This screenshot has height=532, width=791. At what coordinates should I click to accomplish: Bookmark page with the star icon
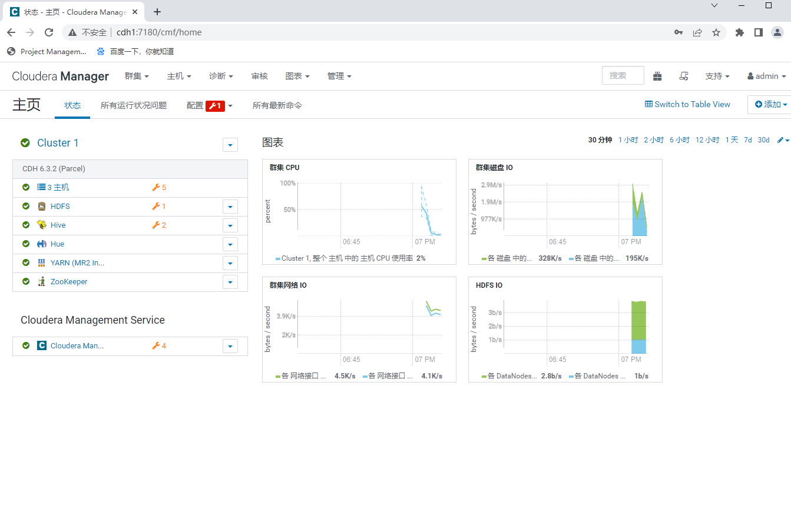tap(716, 32)
